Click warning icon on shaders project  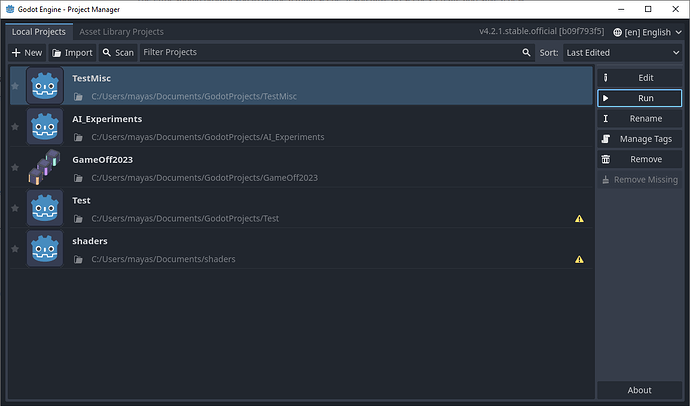tap(579, 259)
